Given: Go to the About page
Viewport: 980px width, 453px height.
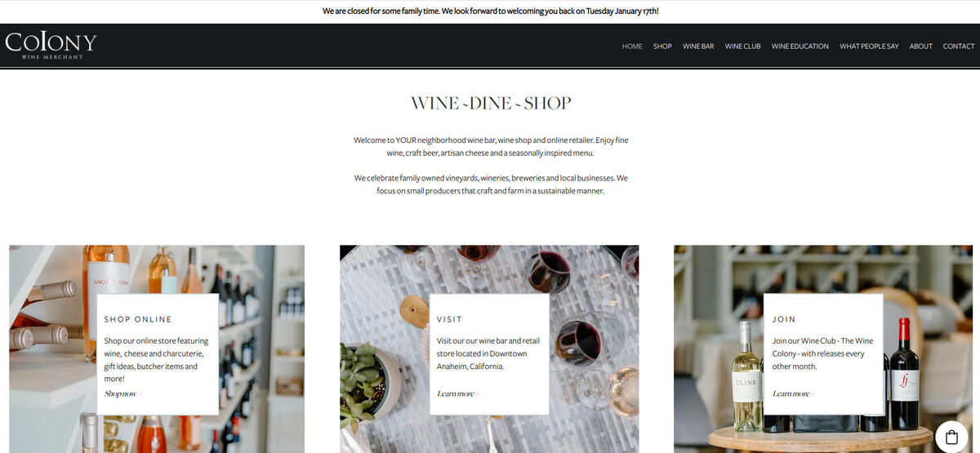Looking at the screenshot, I should pos(920,47).
